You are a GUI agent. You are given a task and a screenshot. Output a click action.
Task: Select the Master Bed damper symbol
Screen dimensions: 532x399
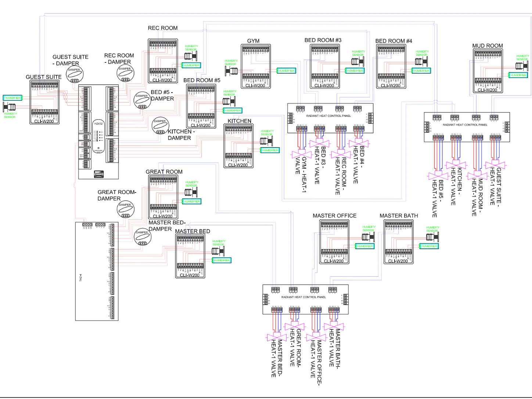click(x=143, y=237)
